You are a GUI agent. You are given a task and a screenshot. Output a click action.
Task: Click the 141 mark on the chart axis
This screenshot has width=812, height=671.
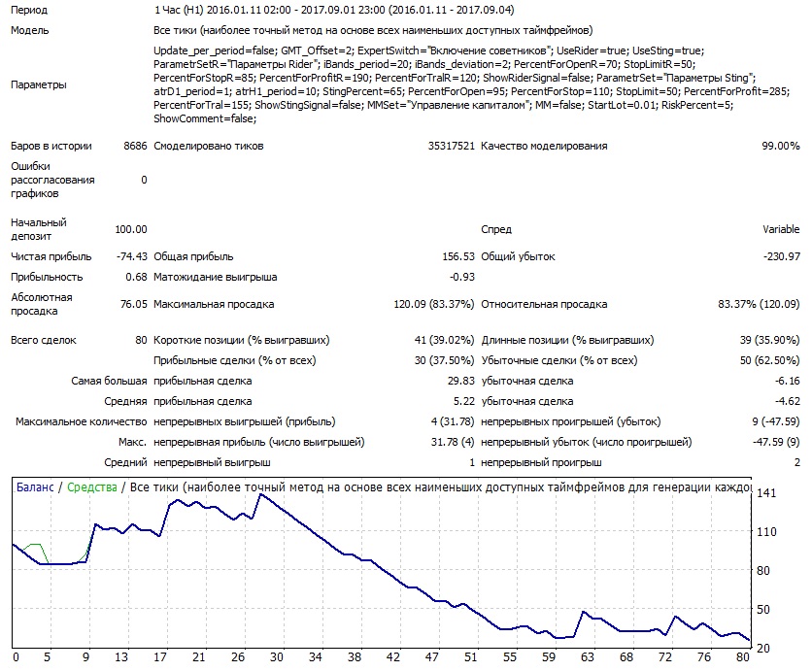(766, 493)
